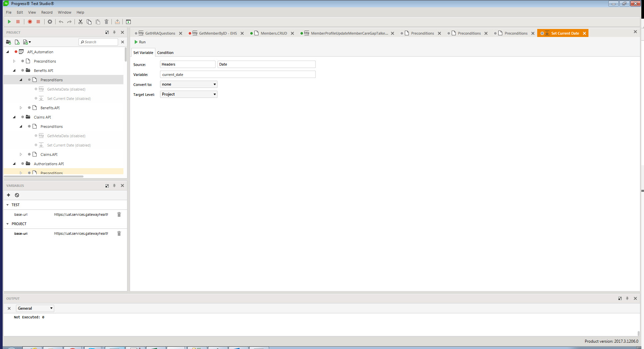Click the Cut scissors icon
Viewport: 644px width, 349px height.
click(x=80, y=22)
